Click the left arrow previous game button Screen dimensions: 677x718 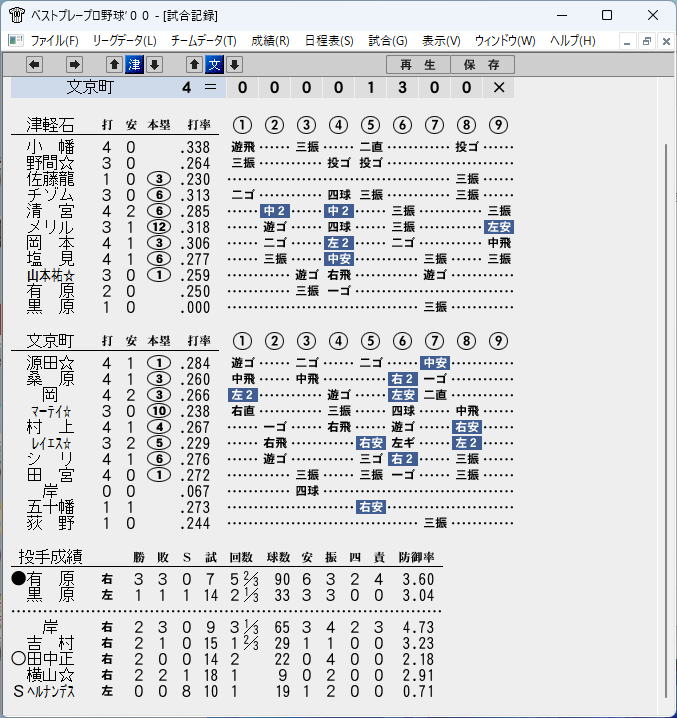coord(34,65)
